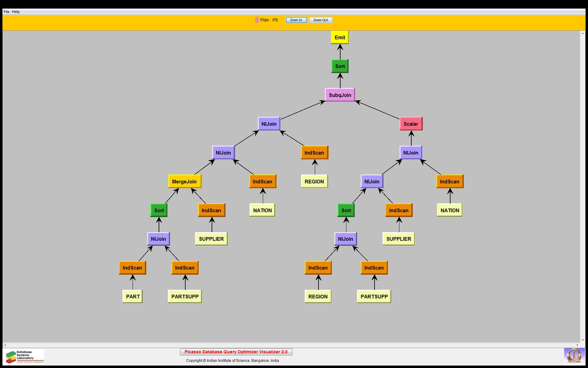
Task: Click the yellow Emit node
Action: [340, 37]
